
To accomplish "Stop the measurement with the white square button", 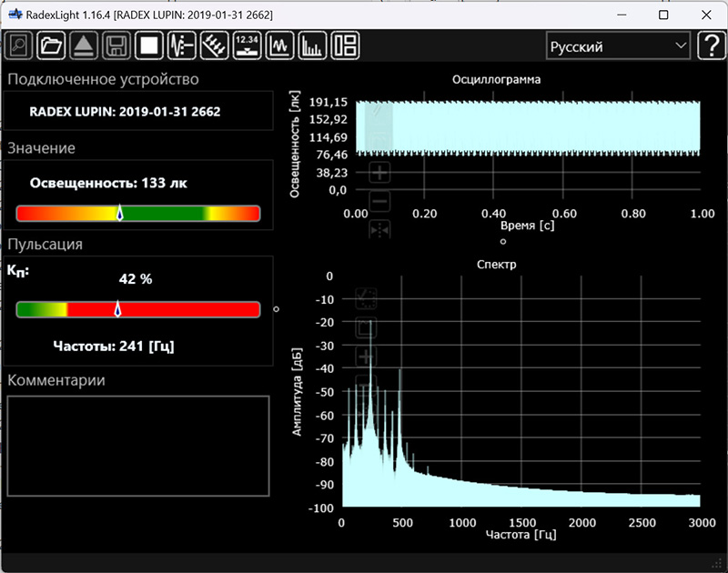I will [x=148, y=45].
